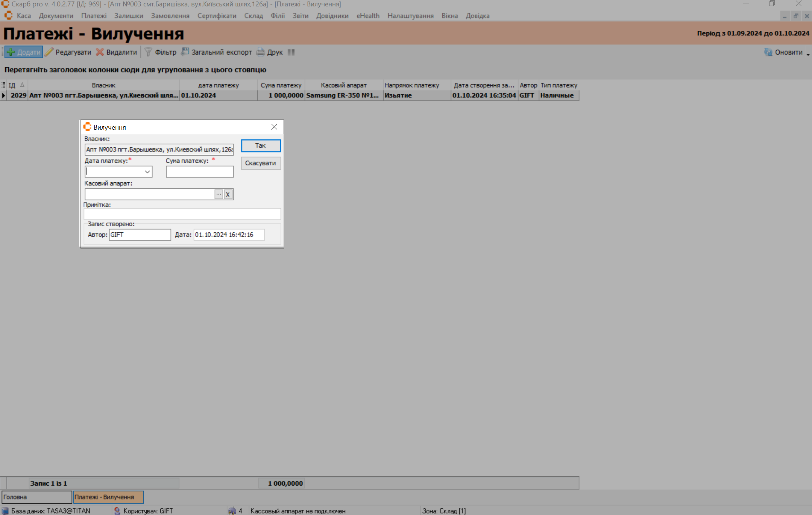Click the green plus Додати icon
812x515 pixels.
click(11, 52)
